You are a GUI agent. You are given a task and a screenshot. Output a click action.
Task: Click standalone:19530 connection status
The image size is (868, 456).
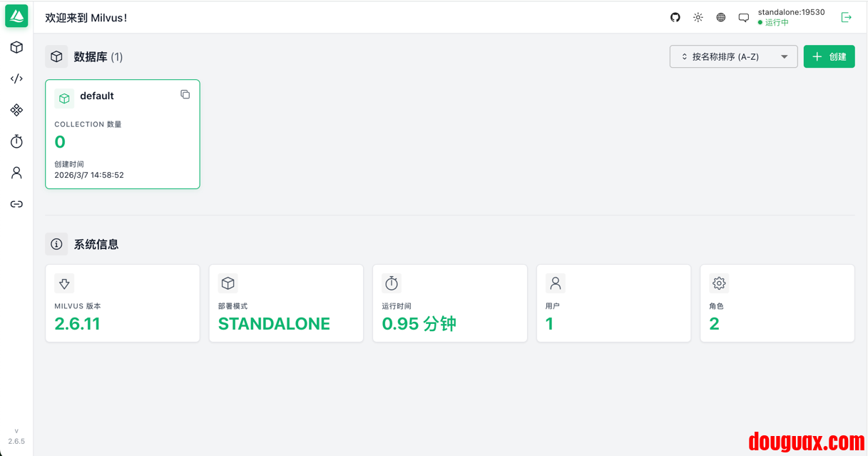(x=791, y=17)
